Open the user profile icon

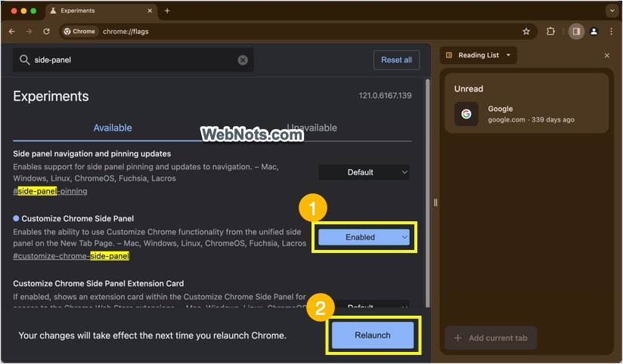[x=594, y=32]
